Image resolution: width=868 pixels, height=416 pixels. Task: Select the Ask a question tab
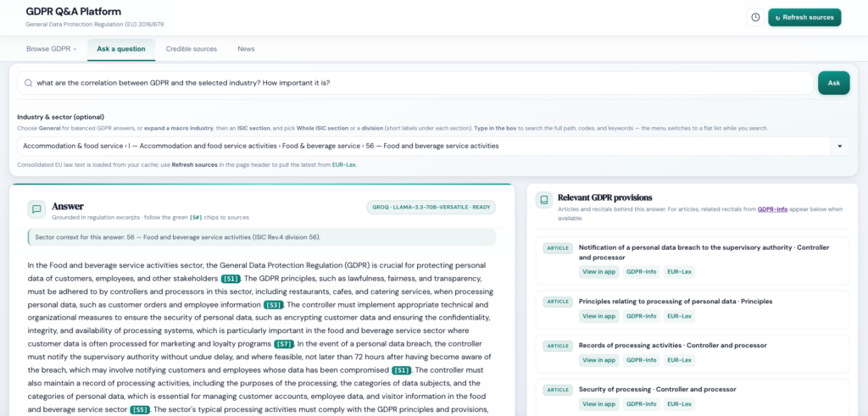120,49
